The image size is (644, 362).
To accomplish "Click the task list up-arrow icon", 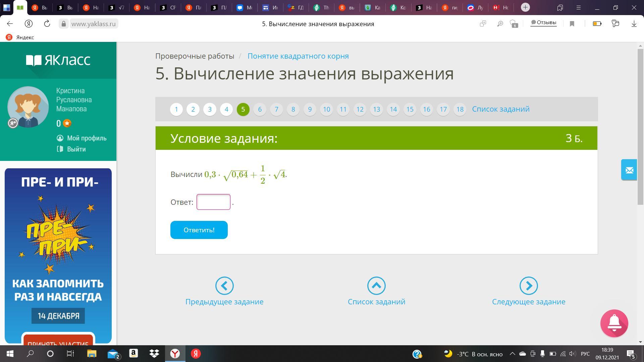I will pos(376,286).
